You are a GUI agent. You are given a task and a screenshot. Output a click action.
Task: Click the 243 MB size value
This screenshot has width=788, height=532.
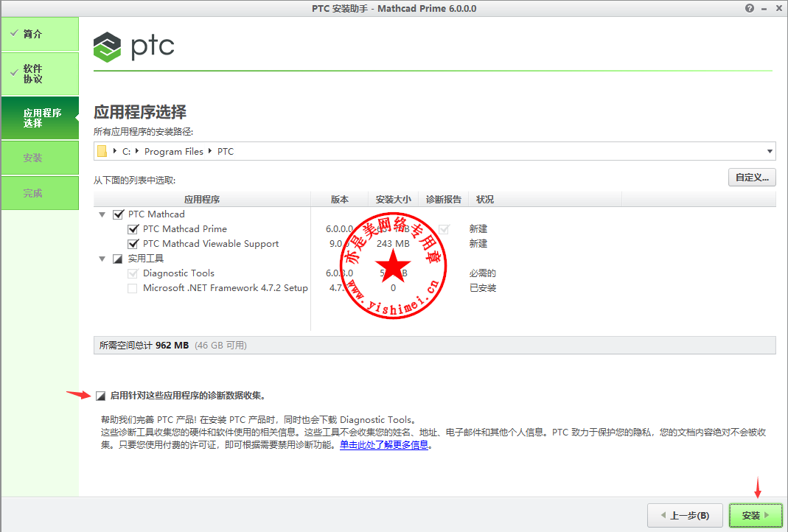point(393,244)
